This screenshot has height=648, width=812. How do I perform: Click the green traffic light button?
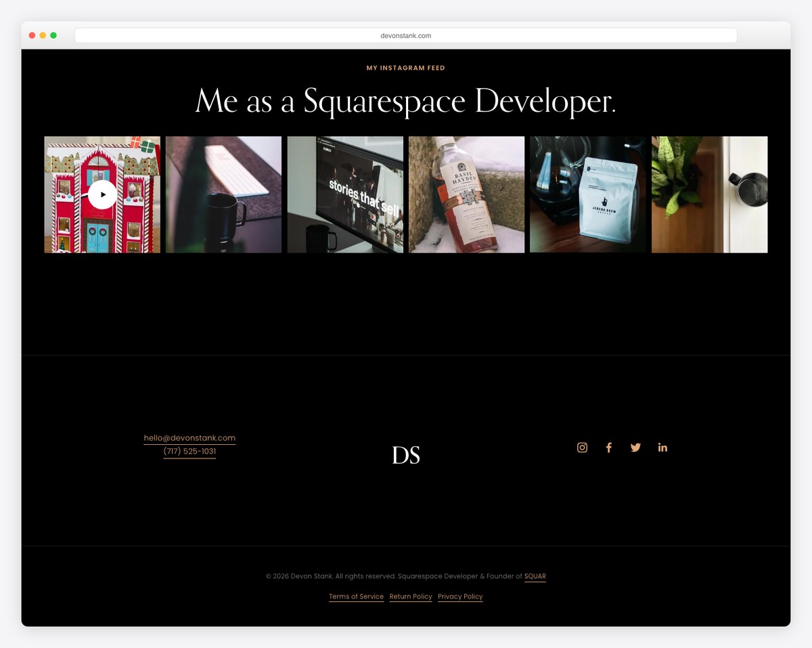pos(53,35)
